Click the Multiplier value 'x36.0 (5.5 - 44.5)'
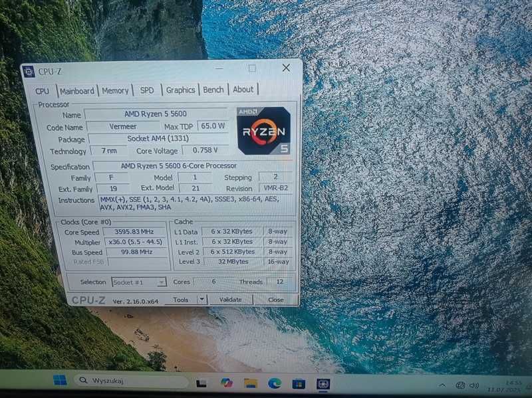Viewport: 532px width, 398px height. (x=136, y=242)
